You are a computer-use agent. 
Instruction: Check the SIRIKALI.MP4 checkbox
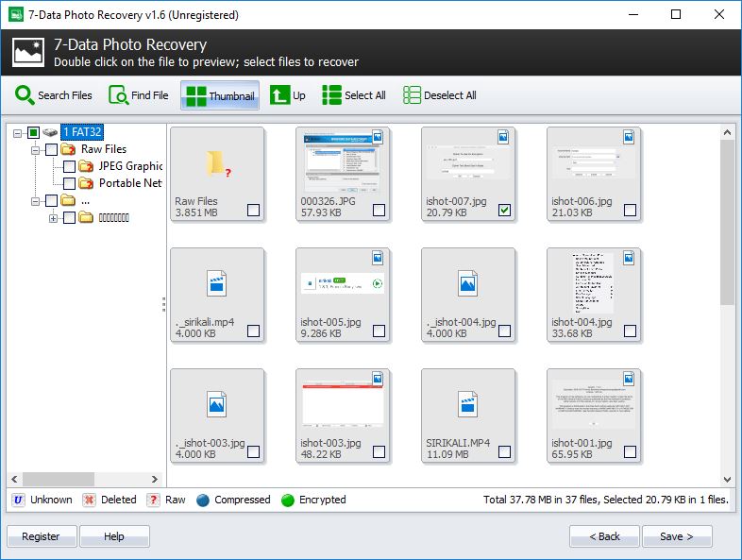(x=504, y=452)
